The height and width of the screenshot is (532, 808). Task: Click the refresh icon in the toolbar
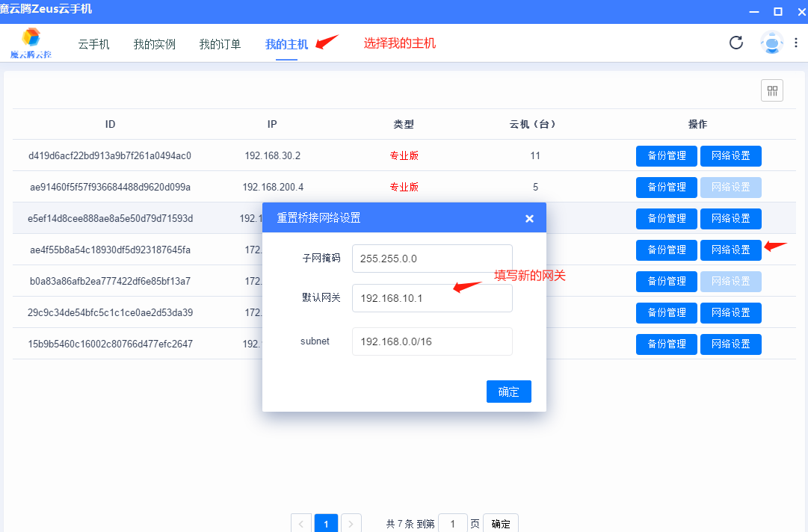click(x=736, y=43)
